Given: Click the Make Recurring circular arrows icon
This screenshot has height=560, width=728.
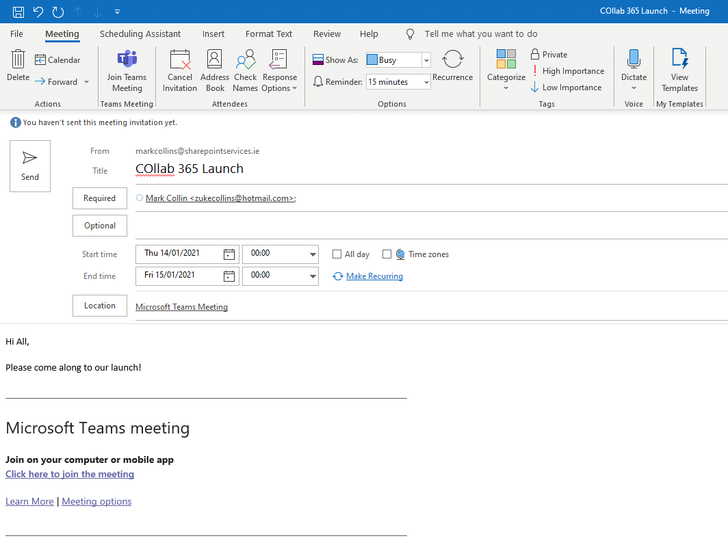Looking at the screenshot, I should tap(337, 276).
